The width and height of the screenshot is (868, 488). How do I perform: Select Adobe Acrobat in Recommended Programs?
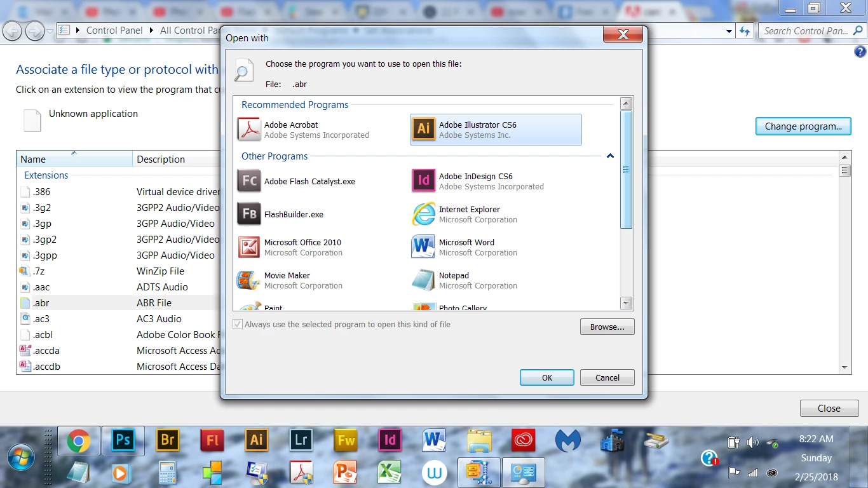click(x=323, y=130)
